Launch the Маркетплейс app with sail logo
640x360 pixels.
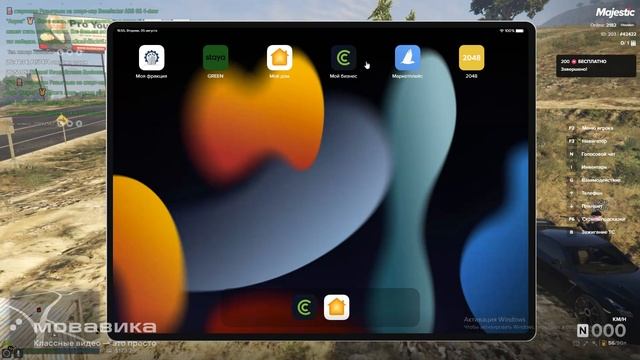[x=407, y=58]
